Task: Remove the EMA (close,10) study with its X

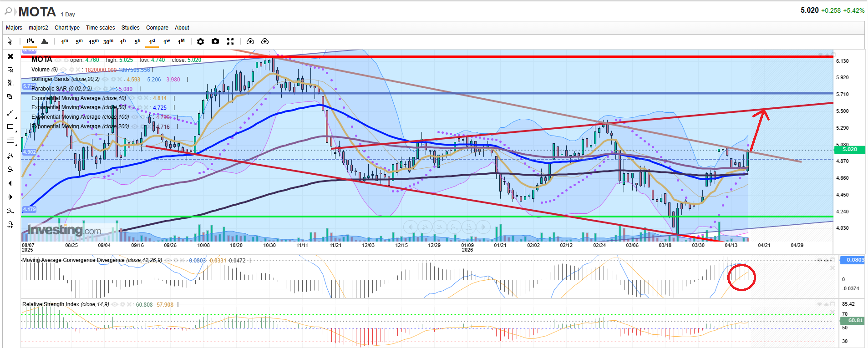Action: (147, 98)
